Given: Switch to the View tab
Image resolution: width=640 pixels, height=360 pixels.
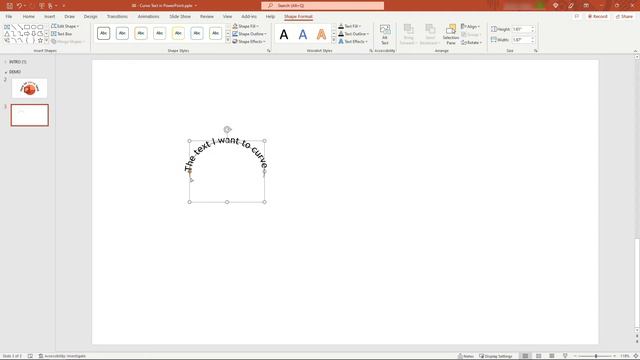Looking at the screenshot, I should [x=227, y=16].
